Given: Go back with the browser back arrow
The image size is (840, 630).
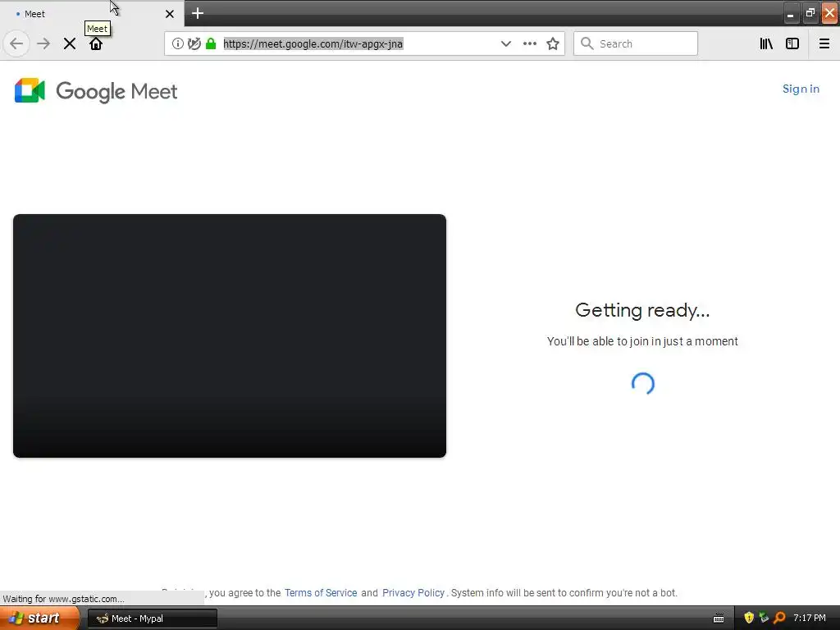Looking at the screenshot, I should pos(16,43).
